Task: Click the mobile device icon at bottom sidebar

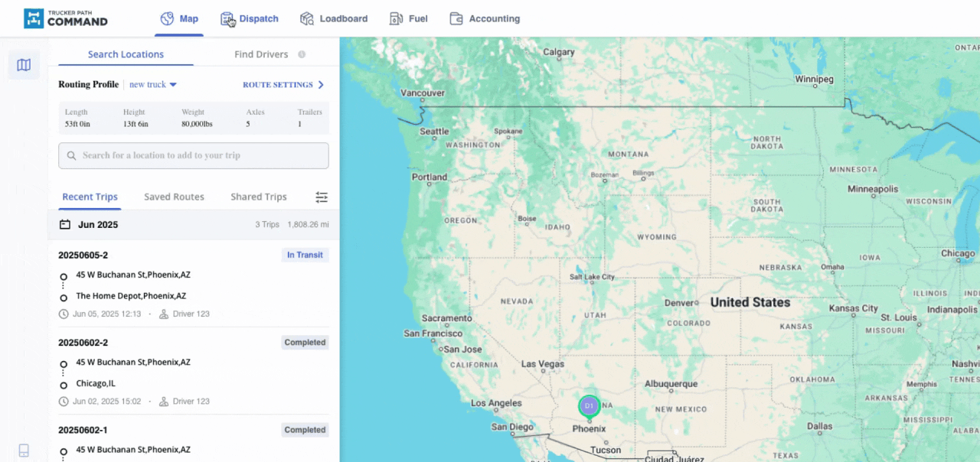Action: pyautogui.click(x=24, y=451)
